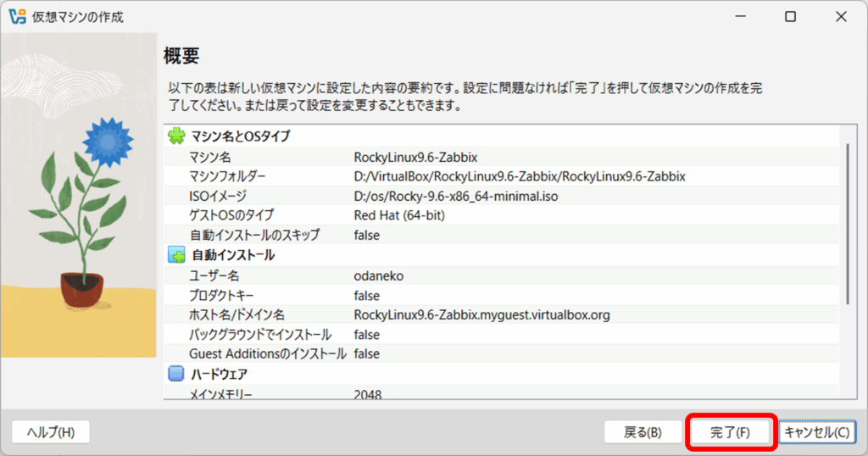Select the ハードウェア section header
Viewport: 868px width, 456px height.
pos(220,375)
